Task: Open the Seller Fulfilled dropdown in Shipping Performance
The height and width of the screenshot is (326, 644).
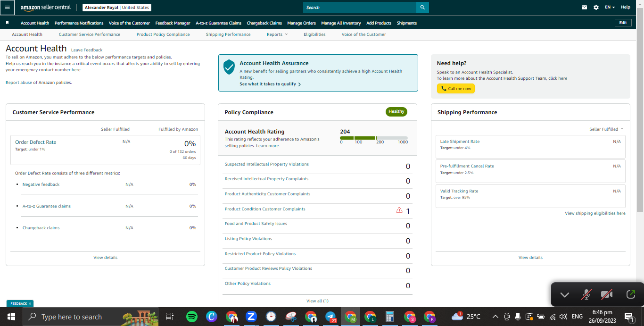Action: point(606,129)
